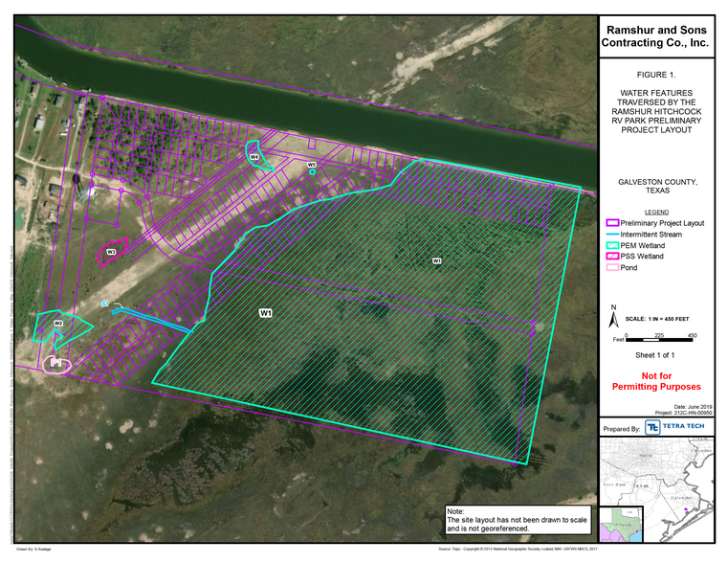Click the Preliminary Project Layout legend swatch
The height and width of the screenshot is (563, 728).
coord(612,223)
